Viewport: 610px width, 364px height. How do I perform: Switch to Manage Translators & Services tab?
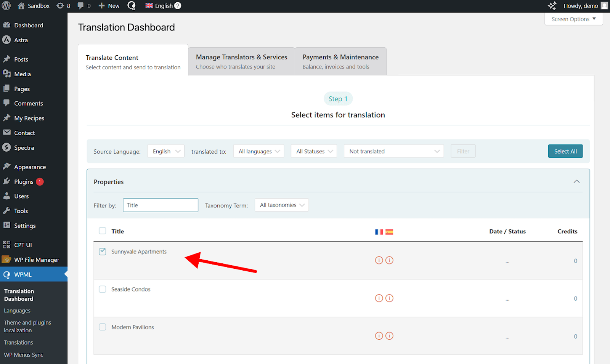(241, 61)
